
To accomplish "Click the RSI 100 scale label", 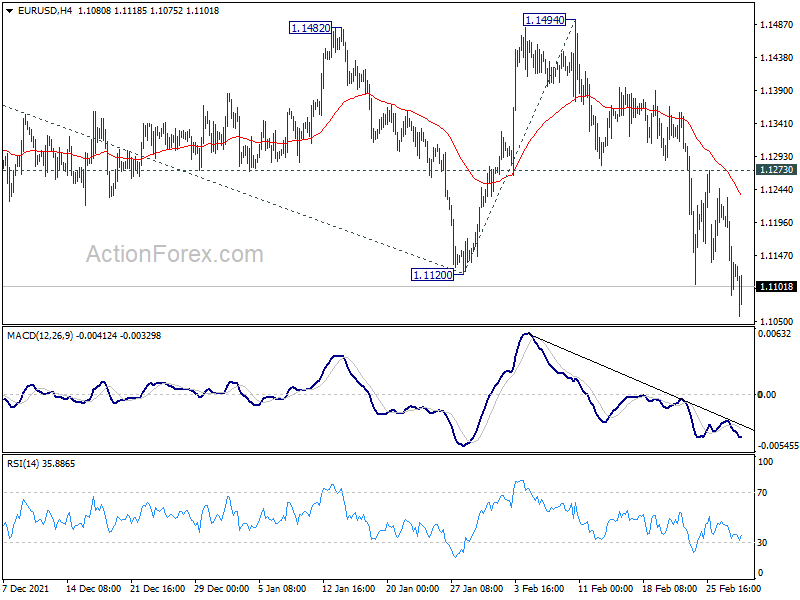I will (766, 462).
